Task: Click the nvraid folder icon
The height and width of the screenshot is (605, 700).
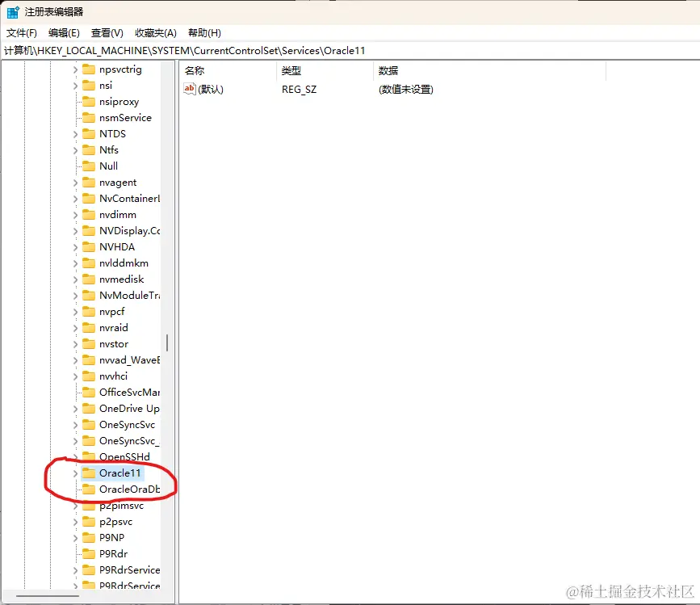Action: [89, 327]
